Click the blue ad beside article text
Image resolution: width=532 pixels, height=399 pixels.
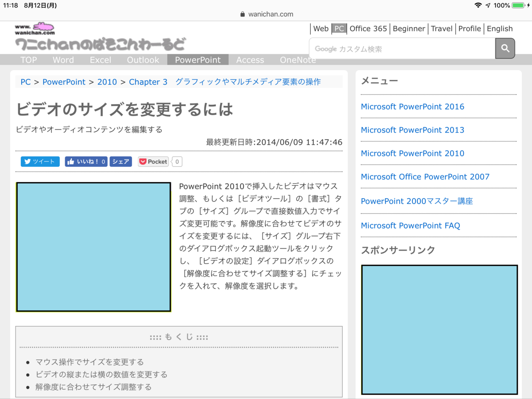click(94, 247)
